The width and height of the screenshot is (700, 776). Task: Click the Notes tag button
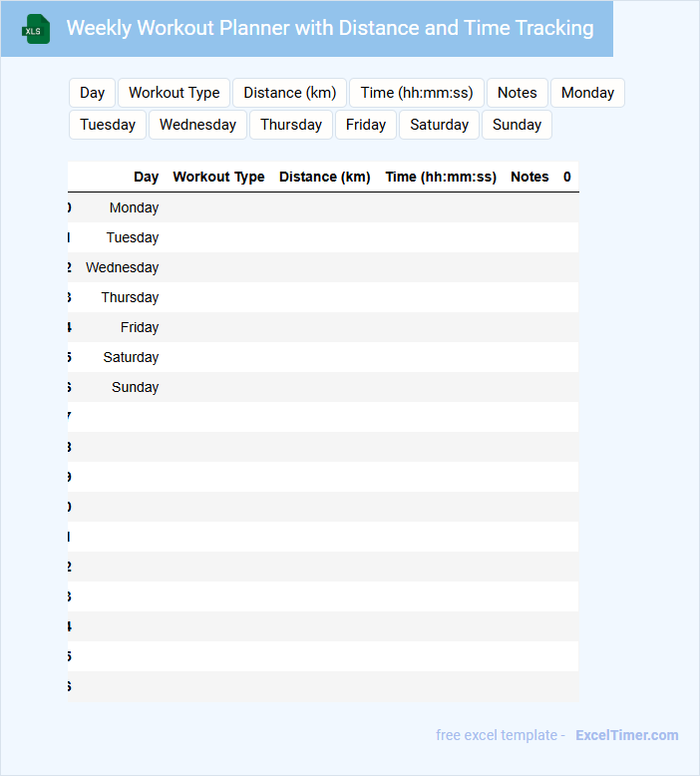point(517,93)
